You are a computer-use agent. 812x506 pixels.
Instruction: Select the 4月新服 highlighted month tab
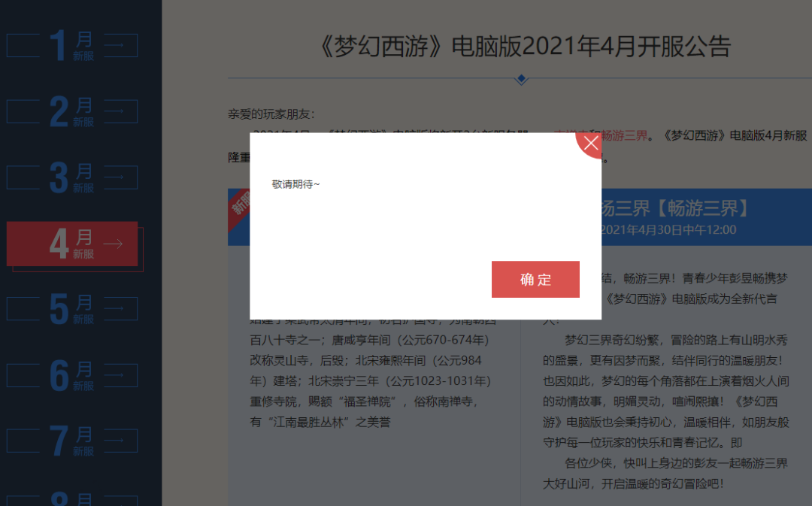(71, 244)
